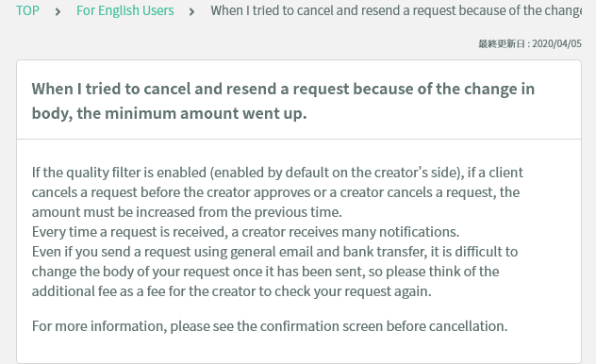
Task: Click the article heading about minimum amount
Action: (x=283, y=101)
